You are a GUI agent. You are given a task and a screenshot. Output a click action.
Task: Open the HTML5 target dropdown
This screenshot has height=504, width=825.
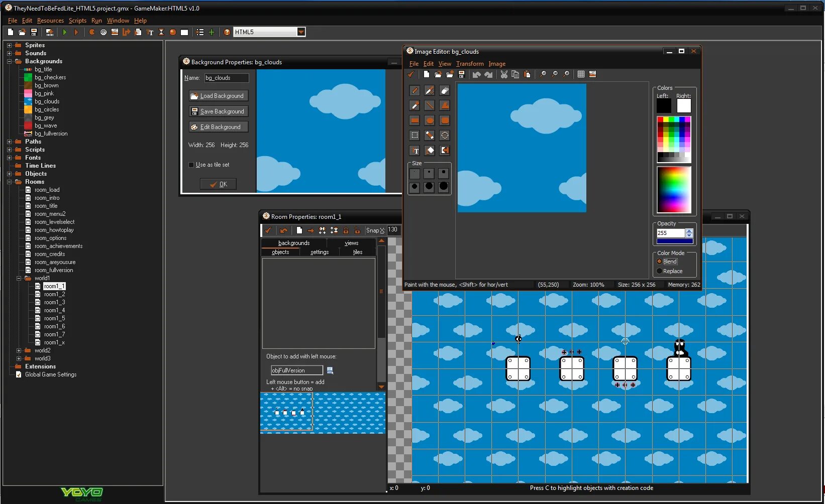301,32
